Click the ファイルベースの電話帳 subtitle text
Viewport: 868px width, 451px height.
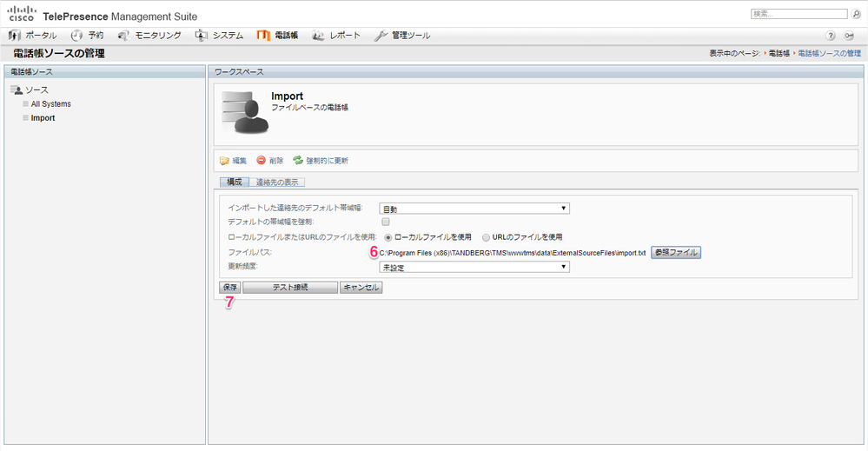click(310, 108)
